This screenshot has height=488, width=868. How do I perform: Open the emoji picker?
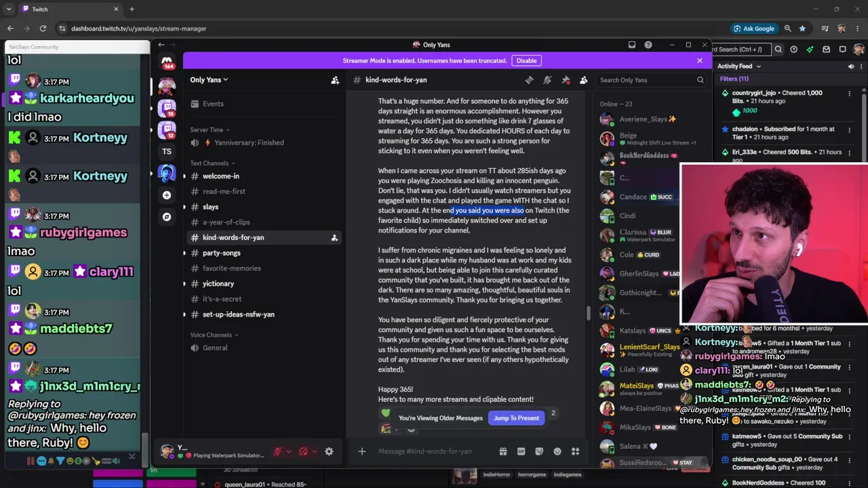[557, 451]
